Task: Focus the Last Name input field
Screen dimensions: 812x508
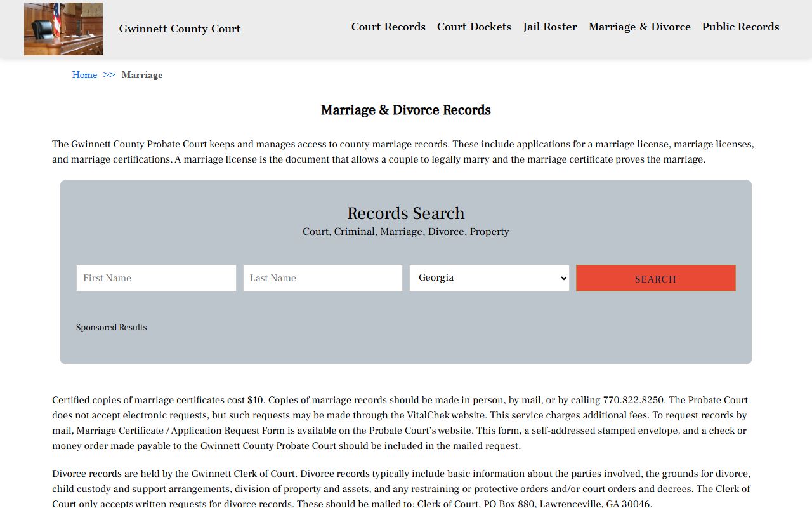Action: [x=323, y=278]
